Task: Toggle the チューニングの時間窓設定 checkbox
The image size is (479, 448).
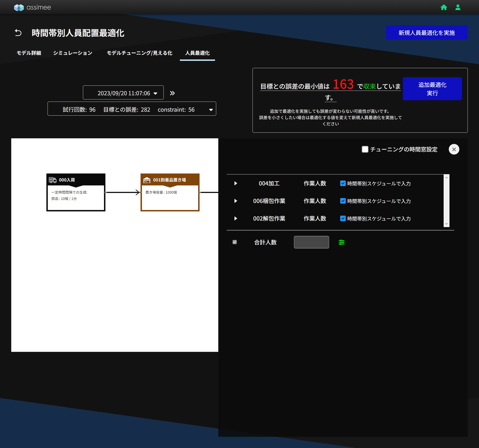Action: point(365,149)
